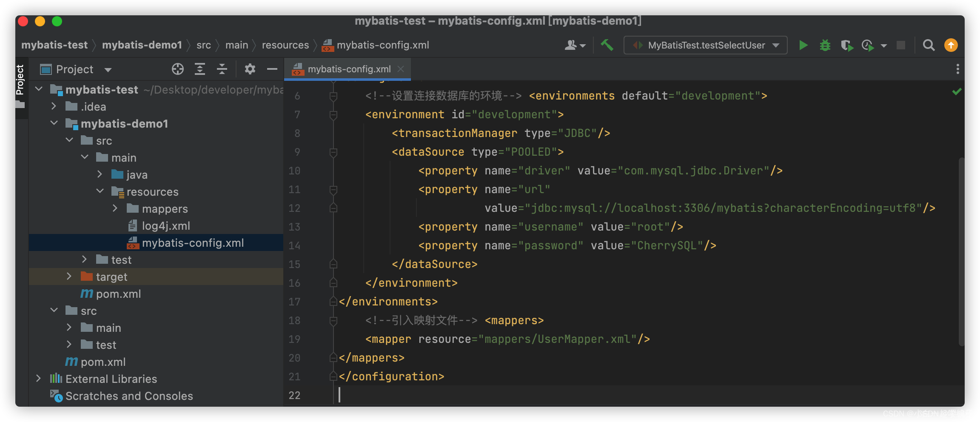Click the editor vertical scrollbar
Viewport: 980px width, 422px height.
tap(961, 251)
